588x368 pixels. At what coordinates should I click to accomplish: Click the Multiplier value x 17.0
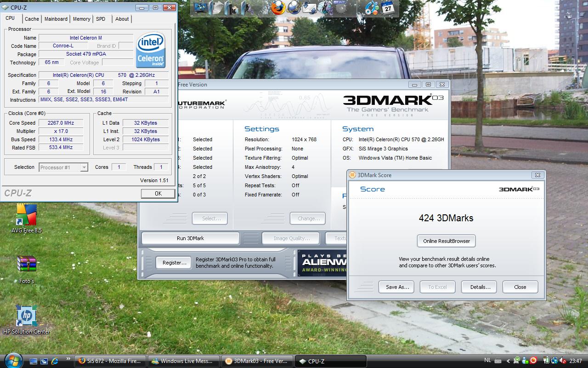tap(61, 131)
